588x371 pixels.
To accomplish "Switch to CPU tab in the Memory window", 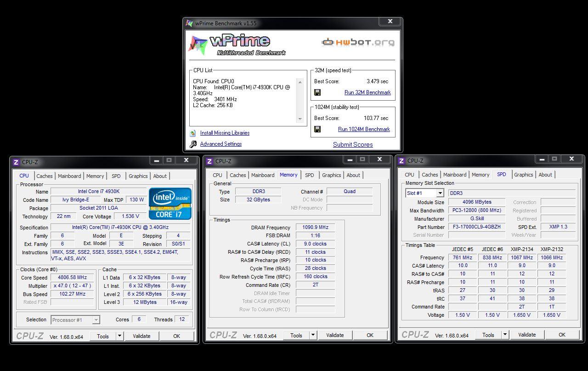I will 218,175.
